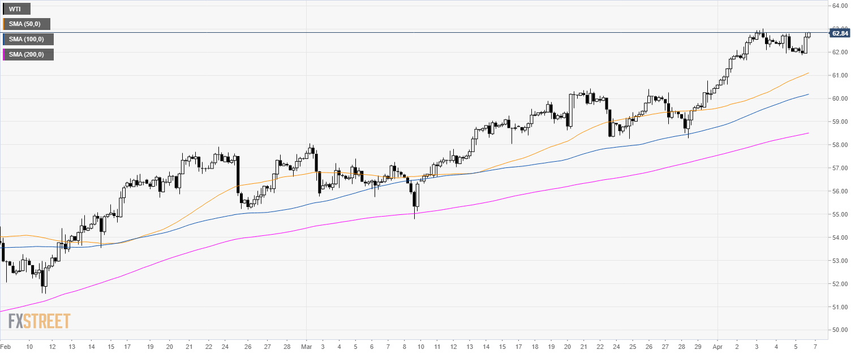Click the last candlestick on the chart
Screen dimensions: 868x354
point(809,35)
